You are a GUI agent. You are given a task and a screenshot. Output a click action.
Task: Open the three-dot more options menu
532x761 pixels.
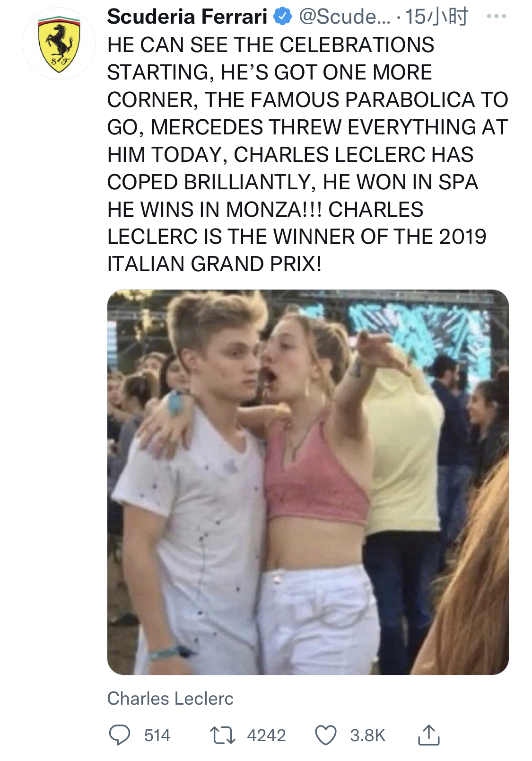tap(497, 17)
